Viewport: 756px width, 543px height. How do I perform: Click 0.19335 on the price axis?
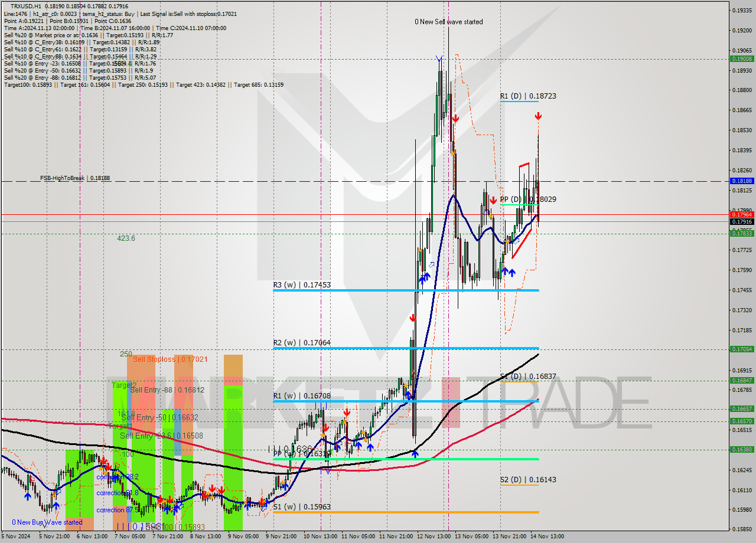coord(742,11)
